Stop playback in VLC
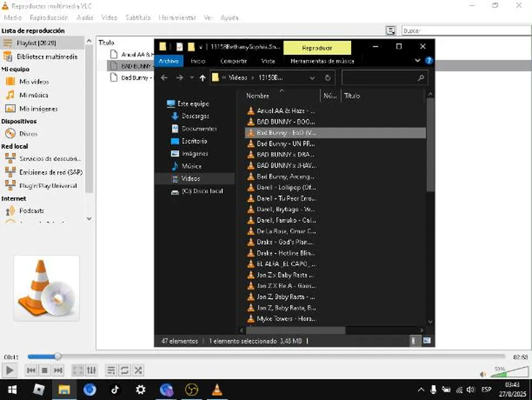Image resolution: width=532 pixels, height=400 pixels. tap(44, 370)
